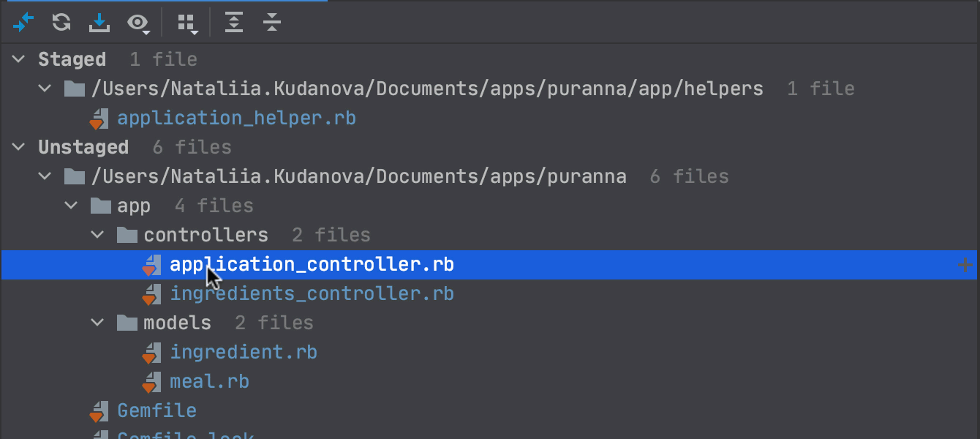Image resolution: width=980 pixels, height=439 pixels.
Task: Click the Collapse All toolbar icon
Action: (x=272, y=23)
